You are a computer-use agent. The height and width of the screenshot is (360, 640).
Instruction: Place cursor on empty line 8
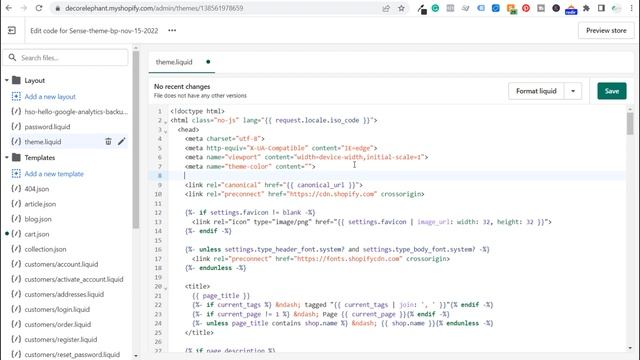[396, 176]
